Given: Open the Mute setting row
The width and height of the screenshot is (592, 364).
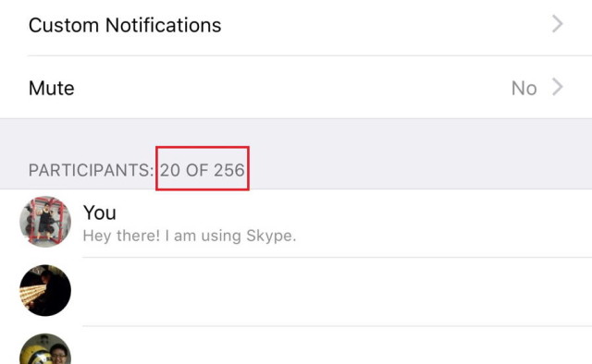Looking at the screenshot, I should [x=296, y=88].
